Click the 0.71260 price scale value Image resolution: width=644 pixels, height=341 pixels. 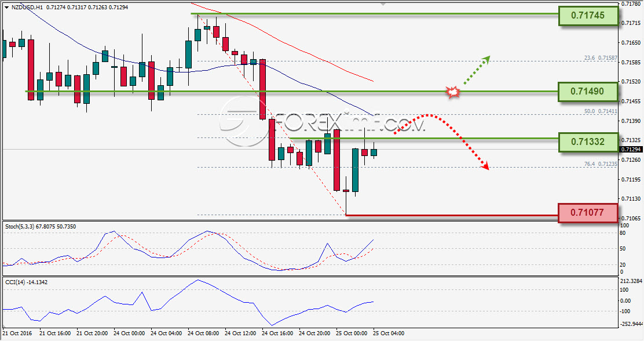[631, 160]
